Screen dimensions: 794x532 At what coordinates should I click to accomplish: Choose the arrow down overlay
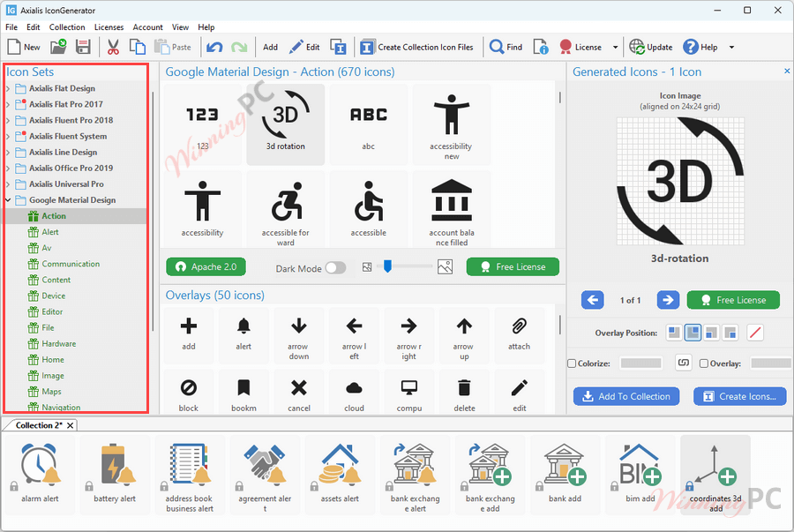(x=299, y=334)
